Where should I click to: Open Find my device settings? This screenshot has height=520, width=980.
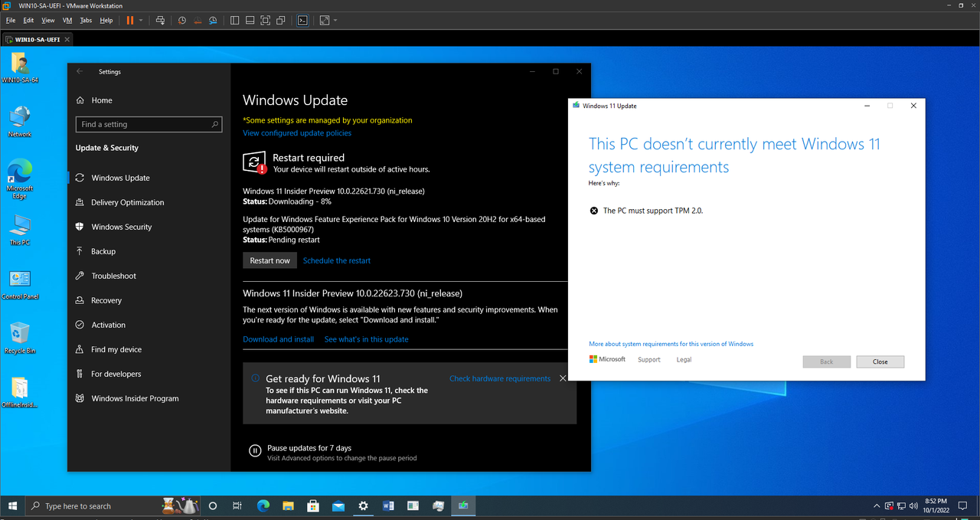116,349
